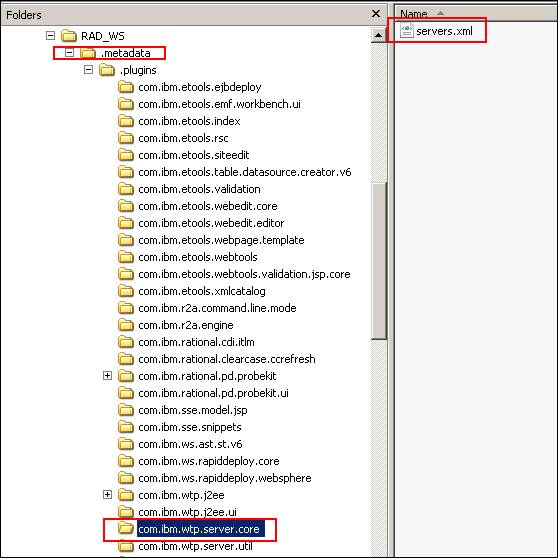Image resolution: width=558 pixels, height=558 pixels.
Task: Click the com.ibm.etools.xmlcatalog folder icon
Action: tap(126, 291)
